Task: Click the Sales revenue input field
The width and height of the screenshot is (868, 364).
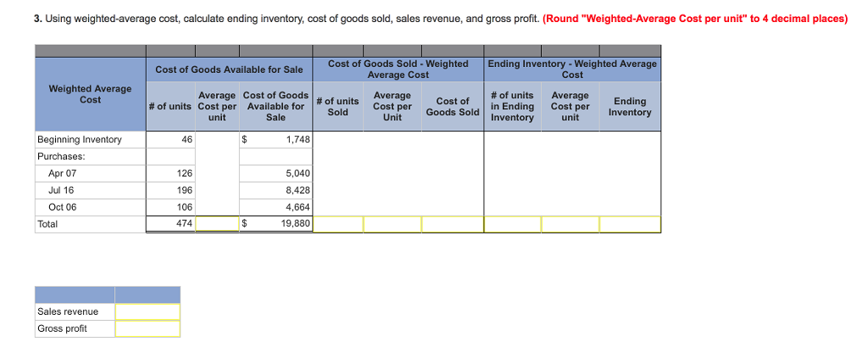Action: click(x=147, y=311)
